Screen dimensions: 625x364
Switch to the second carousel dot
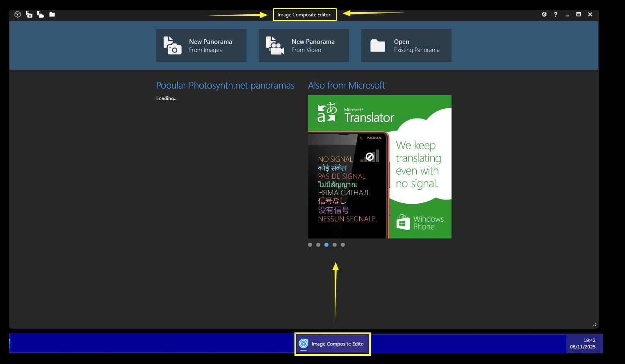(318, 245)
